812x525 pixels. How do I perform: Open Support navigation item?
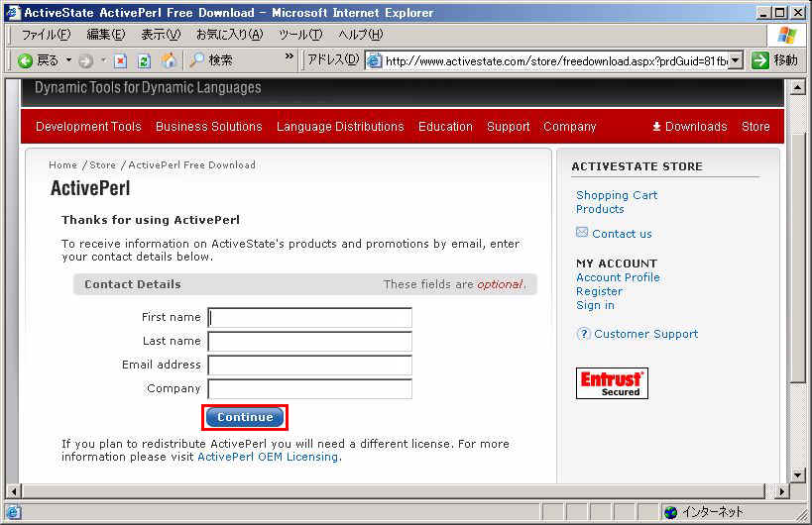coord(508,127)
